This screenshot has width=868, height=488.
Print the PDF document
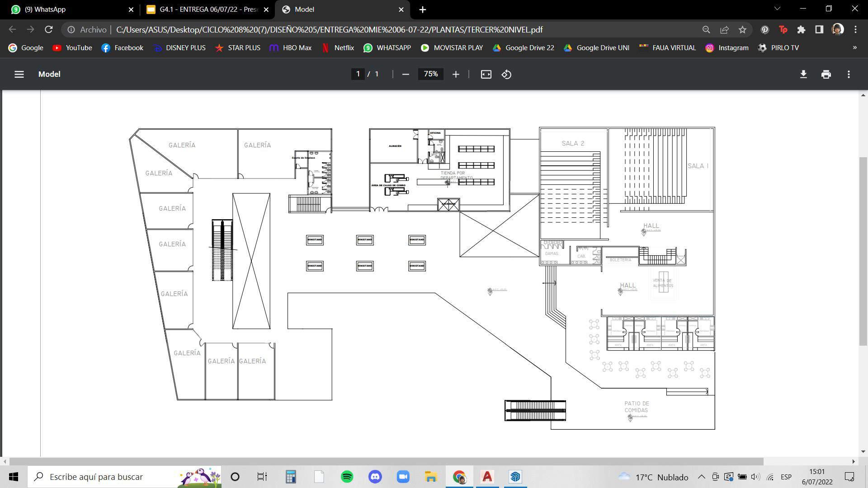click(x=826, y=74)
